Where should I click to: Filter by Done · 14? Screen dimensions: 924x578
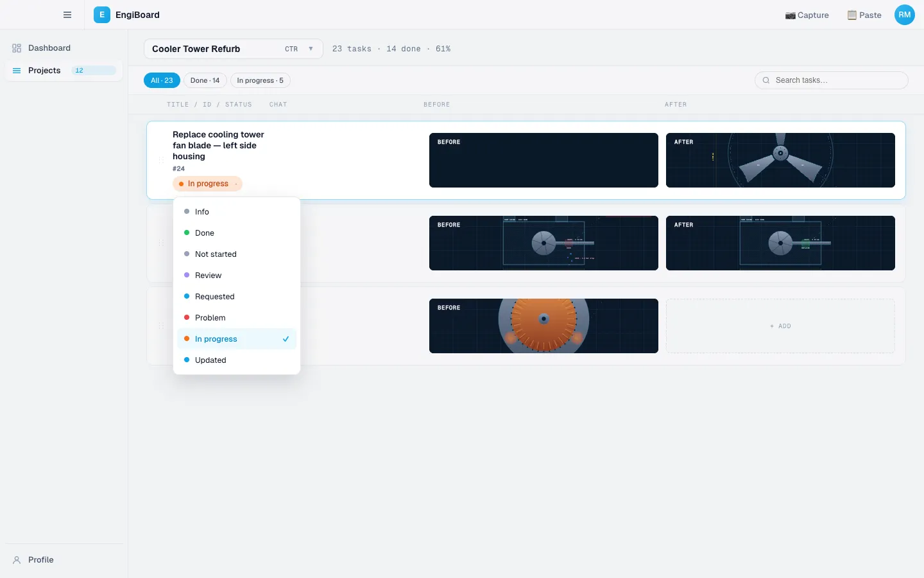click(x=205, y=80)
